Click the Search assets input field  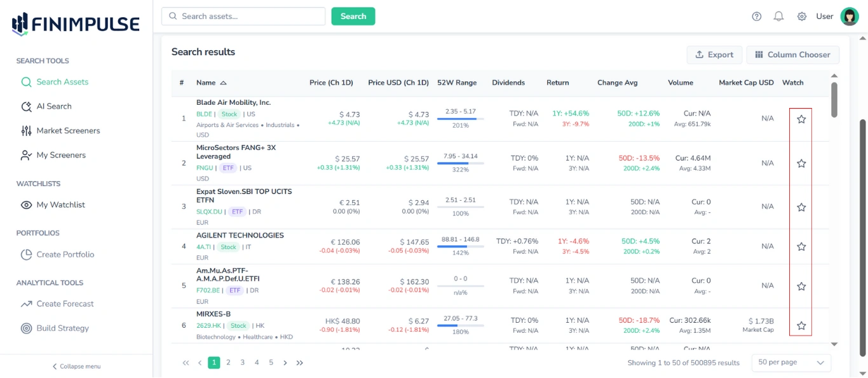tap(243, 16)
